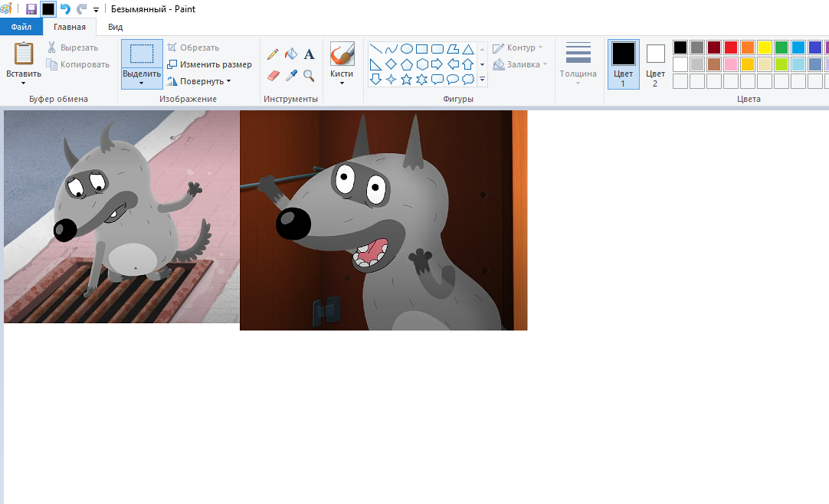The image size is (829, 504).
Task: Choose the rounded rectangle shape
Action: (x=437, y=49)
